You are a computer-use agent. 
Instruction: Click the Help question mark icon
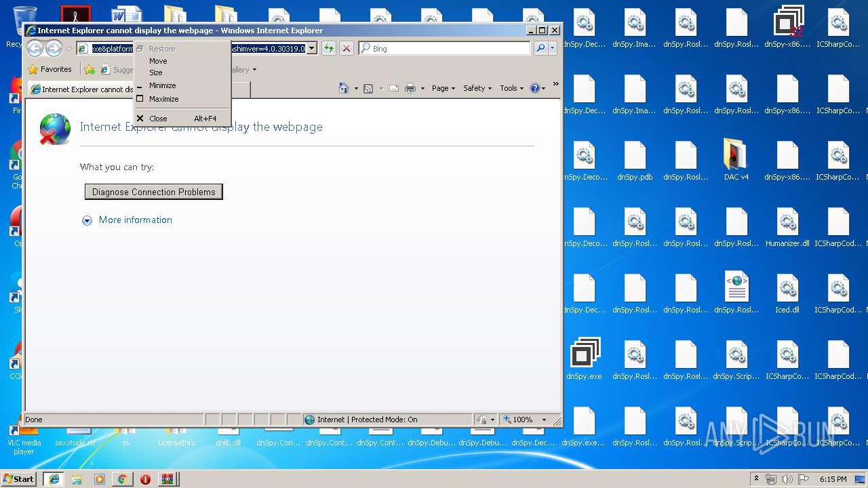pos(534,88)
